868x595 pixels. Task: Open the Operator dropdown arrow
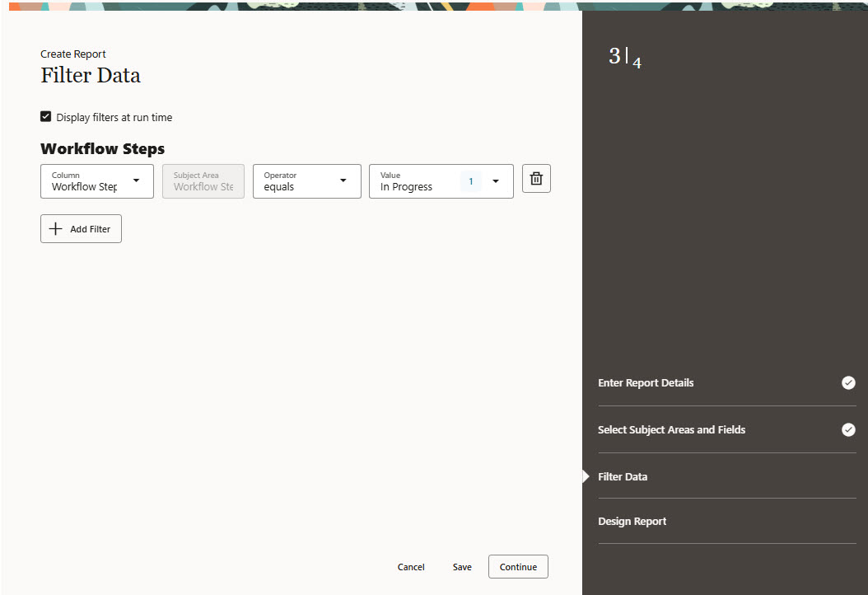[343, 180]
